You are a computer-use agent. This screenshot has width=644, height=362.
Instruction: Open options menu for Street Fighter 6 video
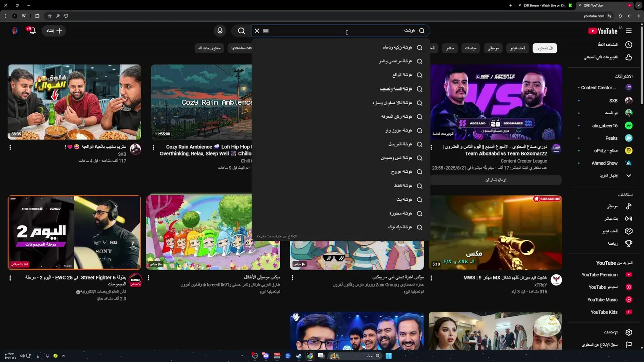10,278
